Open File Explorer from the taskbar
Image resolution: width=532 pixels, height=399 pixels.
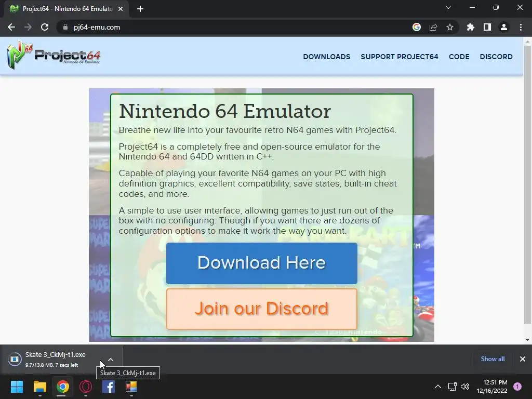[39, 387]
